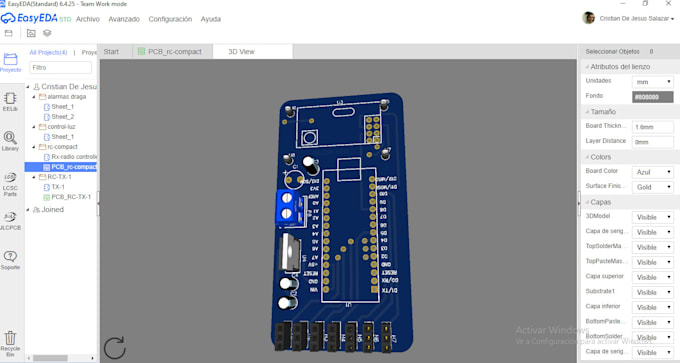This screenshot has height=363, width=680.
Task: Open the JLCPCB sidebar icon
Action: click(x=10, y=221)
